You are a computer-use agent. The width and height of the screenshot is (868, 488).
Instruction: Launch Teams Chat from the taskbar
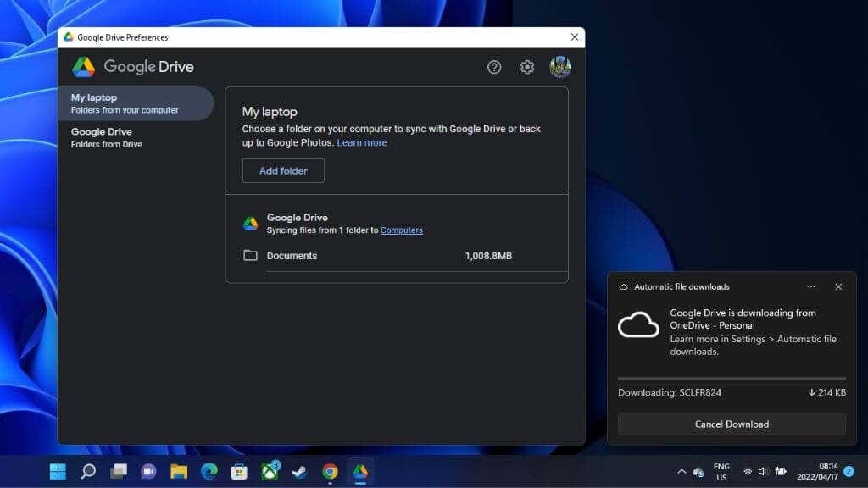coord(148,471)
